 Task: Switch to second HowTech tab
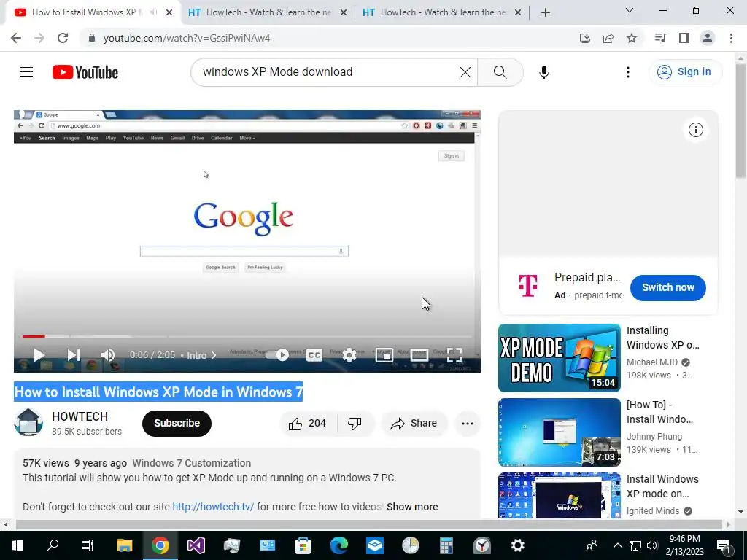click(x=442, y=12)
